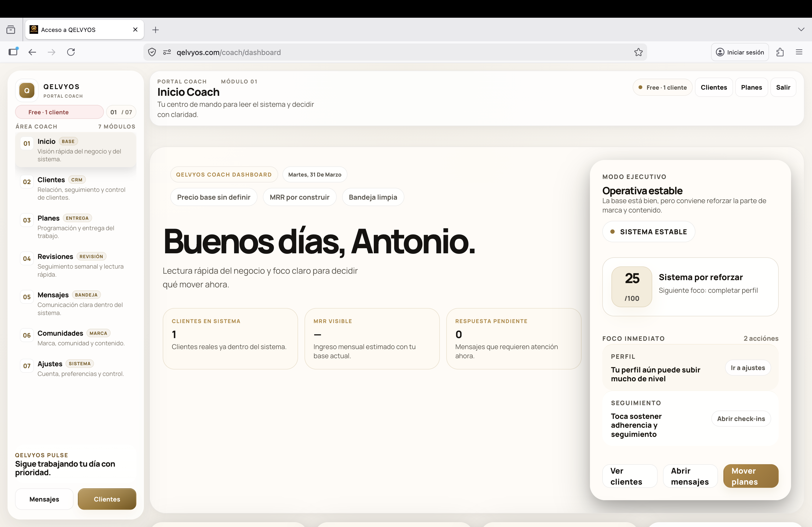Viewport: 812px width, 527px height.
Task: Click the Mover planes button
Action: [751, 476]
